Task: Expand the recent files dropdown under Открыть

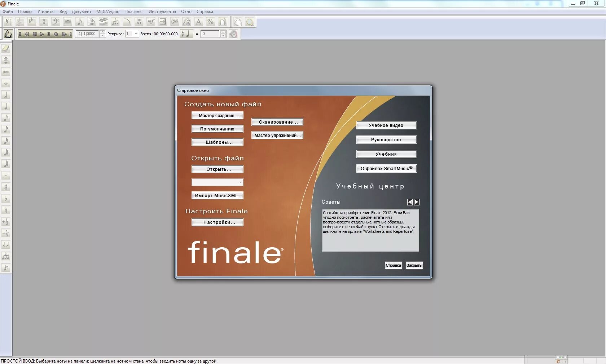Action: pyautogui.click(x=218, y=182)
